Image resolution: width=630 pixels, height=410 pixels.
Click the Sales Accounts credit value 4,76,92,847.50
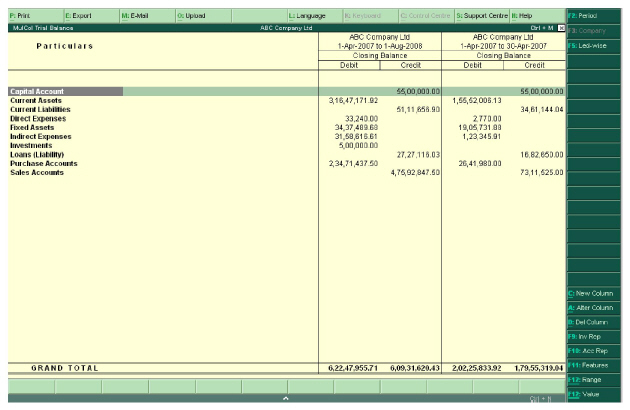[x=415, y=172]
